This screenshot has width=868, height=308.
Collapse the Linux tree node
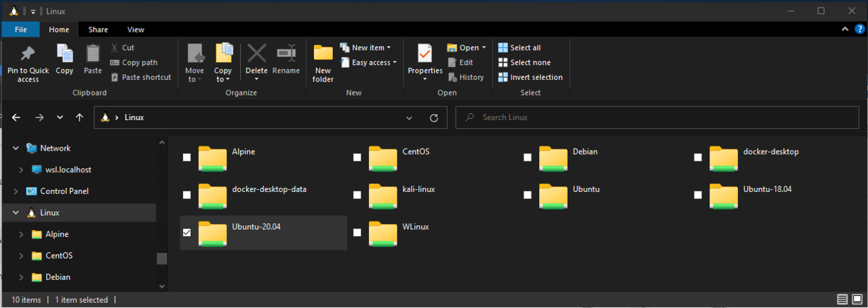[x=16, y=213]
